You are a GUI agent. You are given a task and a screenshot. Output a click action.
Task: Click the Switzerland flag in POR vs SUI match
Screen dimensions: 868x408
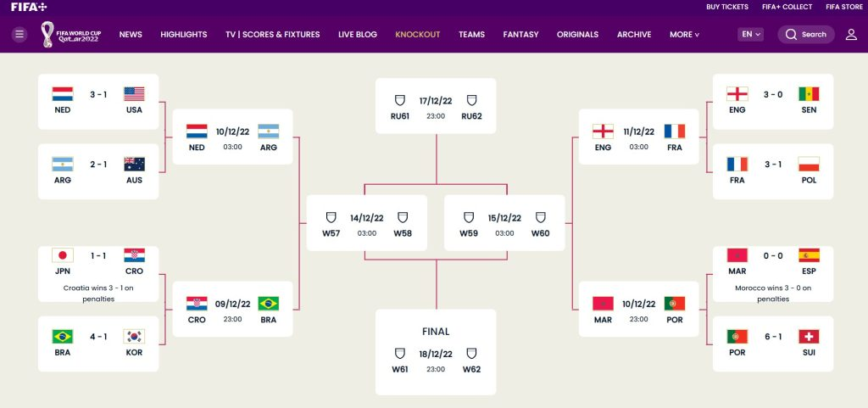(809, 337)
